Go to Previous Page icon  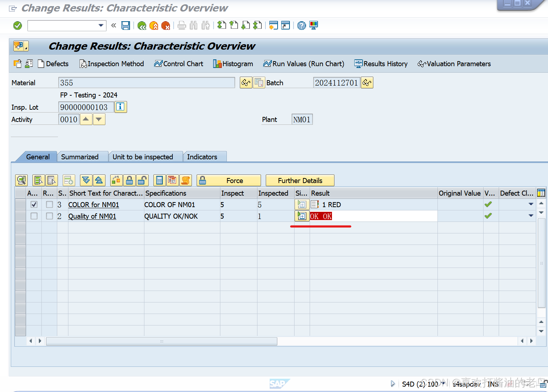(x=234, y=25)
